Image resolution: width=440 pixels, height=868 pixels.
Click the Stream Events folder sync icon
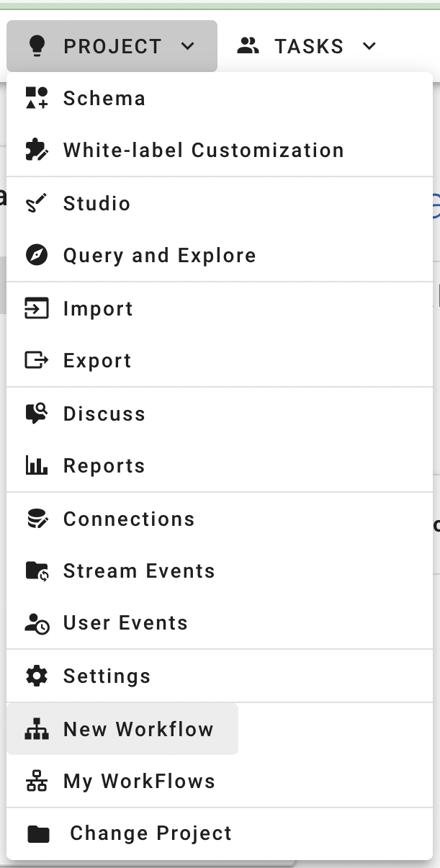[37, 571]
